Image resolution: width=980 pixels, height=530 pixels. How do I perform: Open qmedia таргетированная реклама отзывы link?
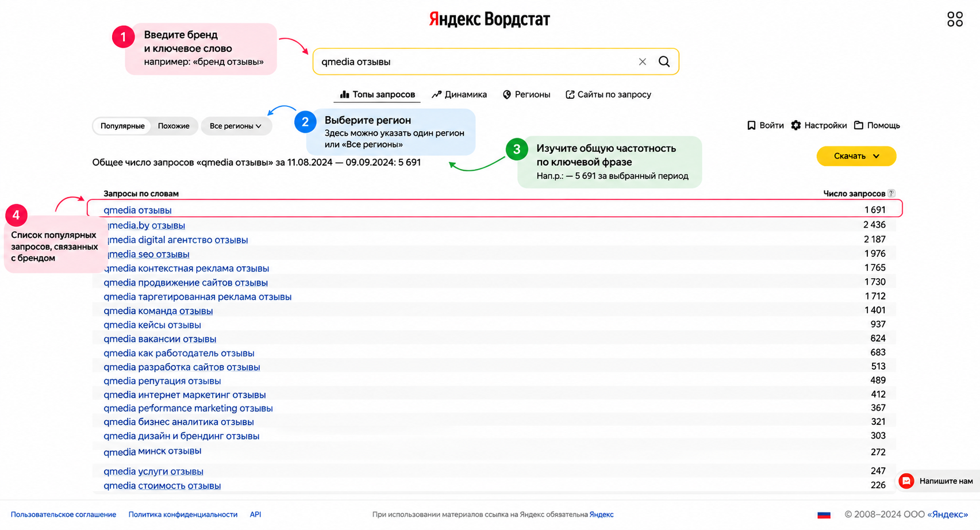tap(198, 297)
